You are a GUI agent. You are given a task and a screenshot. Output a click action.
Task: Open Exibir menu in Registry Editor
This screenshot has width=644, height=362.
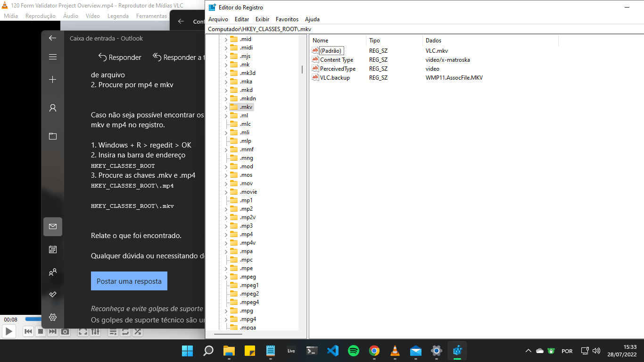(263, 19)
